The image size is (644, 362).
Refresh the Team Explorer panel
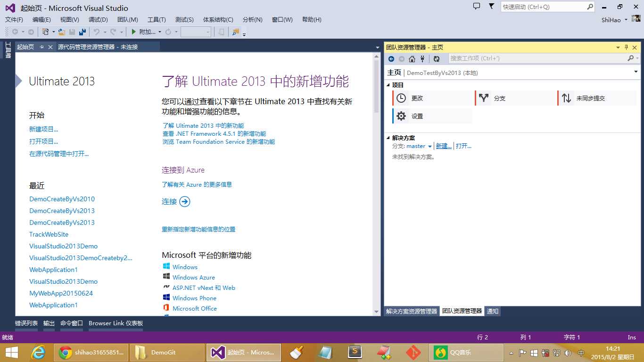[x=437, y=59]
